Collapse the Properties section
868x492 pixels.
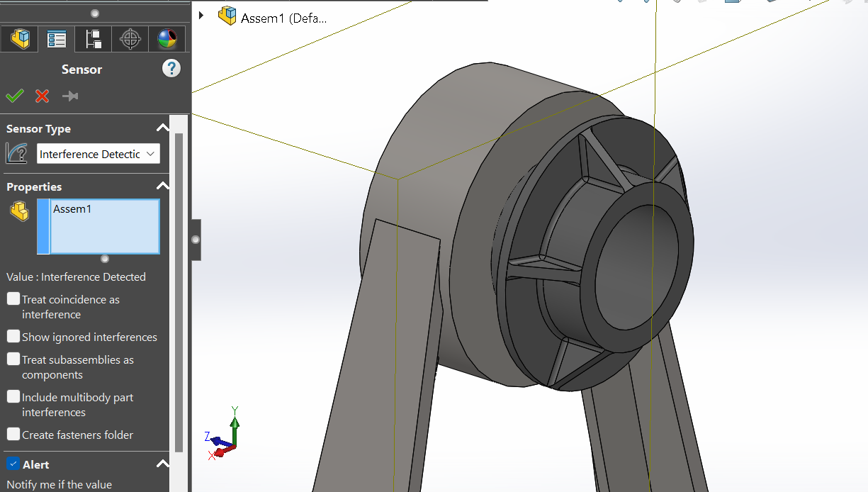click(162, 186)
